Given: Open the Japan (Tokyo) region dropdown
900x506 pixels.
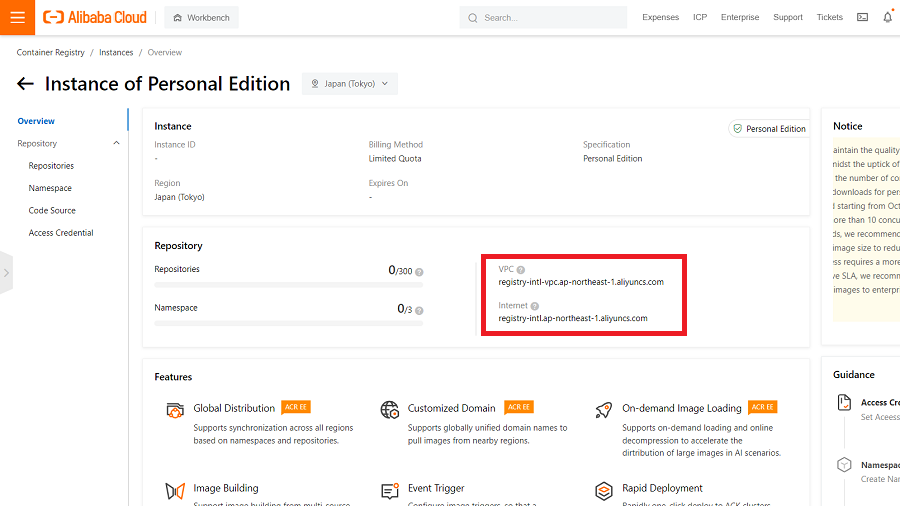Looking at the screenshot, I should (350, 84).
